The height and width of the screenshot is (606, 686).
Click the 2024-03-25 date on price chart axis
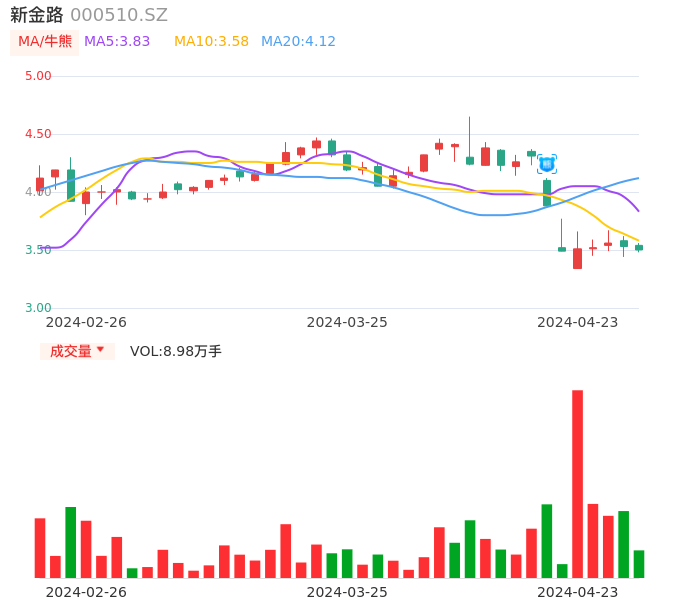point(347,322)
